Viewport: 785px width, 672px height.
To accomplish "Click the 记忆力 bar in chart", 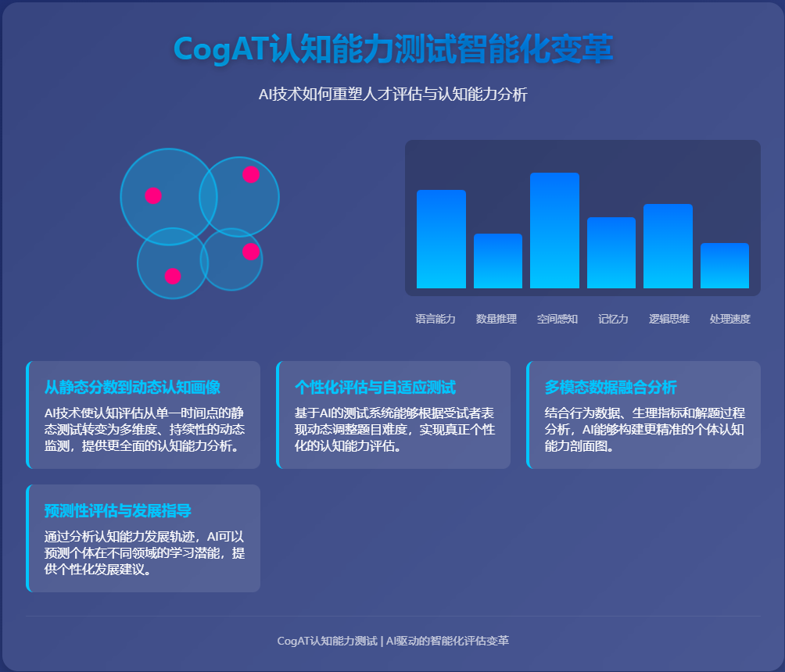I will [611, 252].
